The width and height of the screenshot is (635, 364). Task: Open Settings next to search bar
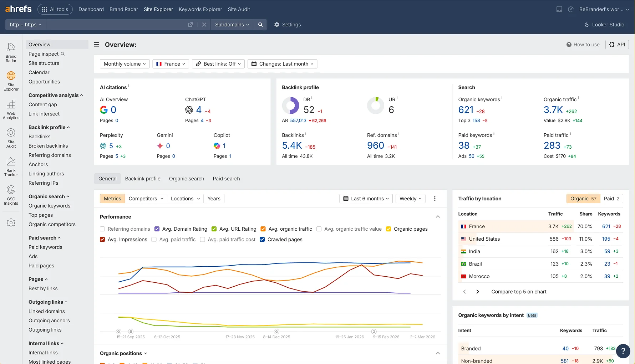click(x=288, y=25)
